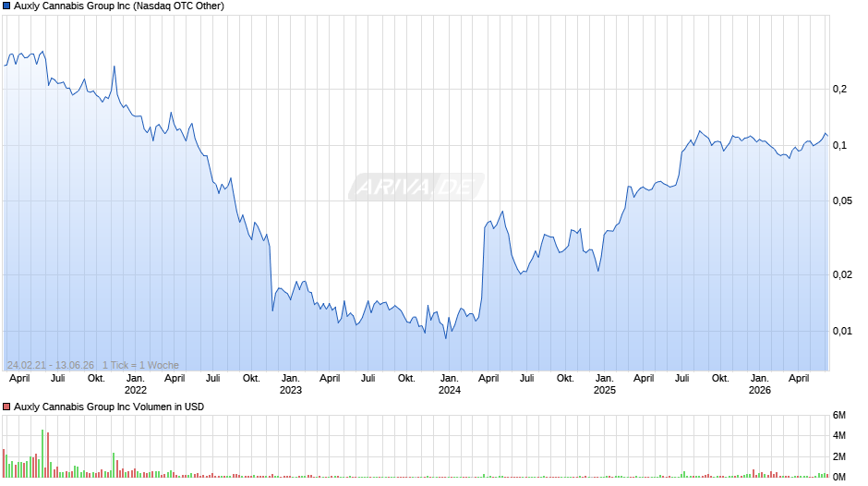This screenshot has height=486, width=868.
Task: Click the 0M volume axis label
Action: pos(839,477)
